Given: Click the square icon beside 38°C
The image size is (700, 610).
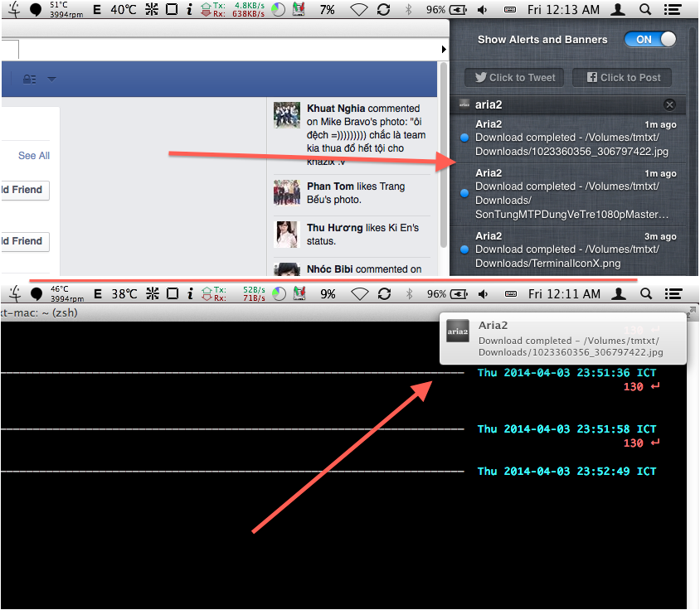Looking at the screenshot, I should tap(173, 293).
